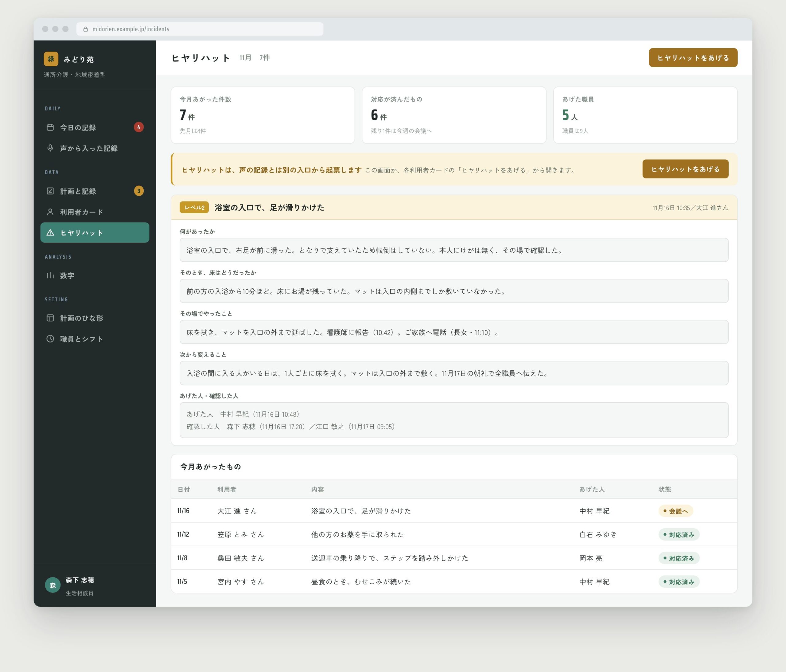
Task: Click 白石 みゆき in あげた人 column
Action: [x=598, y=534]
